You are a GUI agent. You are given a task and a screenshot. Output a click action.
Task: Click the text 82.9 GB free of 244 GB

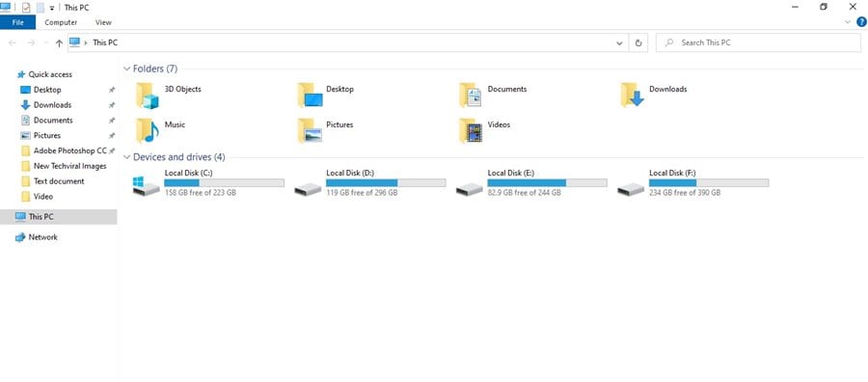click(x=525, y=193)
